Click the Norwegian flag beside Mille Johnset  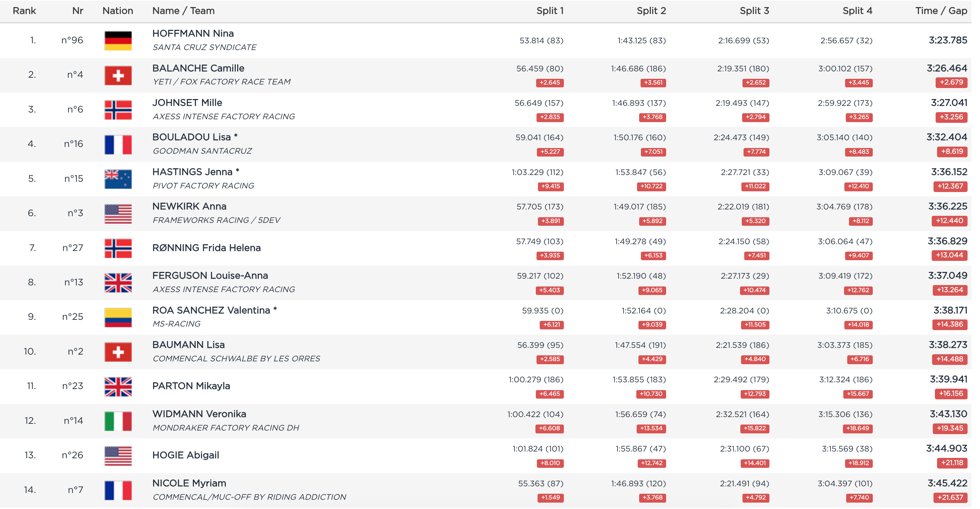click(118, 110)
